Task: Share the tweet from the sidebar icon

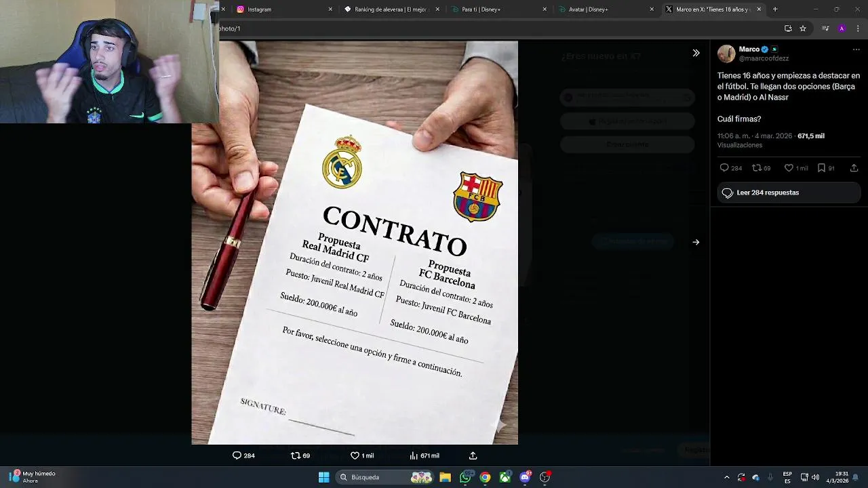Action: pos(854,167)
